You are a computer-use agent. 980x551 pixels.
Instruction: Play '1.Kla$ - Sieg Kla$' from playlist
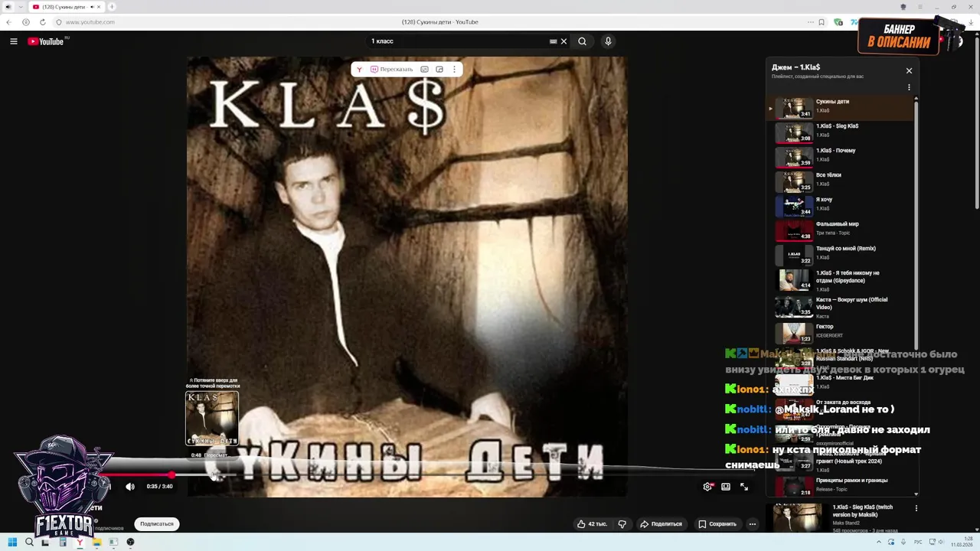coord(841,132)
